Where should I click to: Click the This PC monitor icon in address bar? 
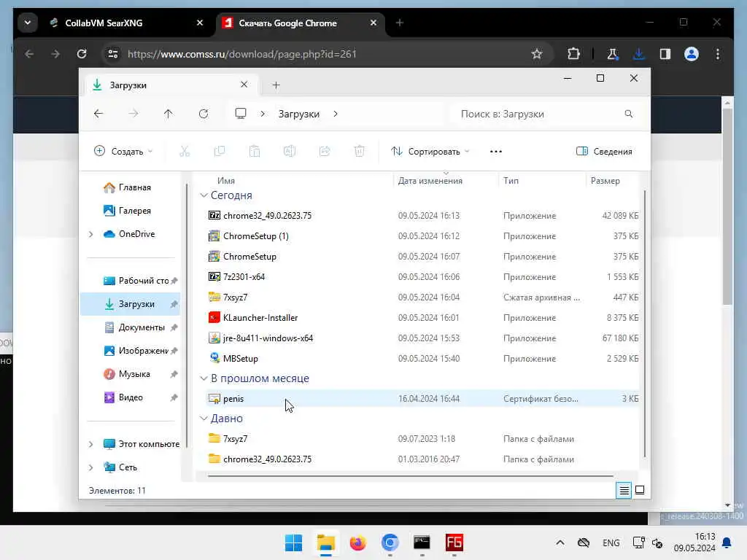tap(241, 113)
